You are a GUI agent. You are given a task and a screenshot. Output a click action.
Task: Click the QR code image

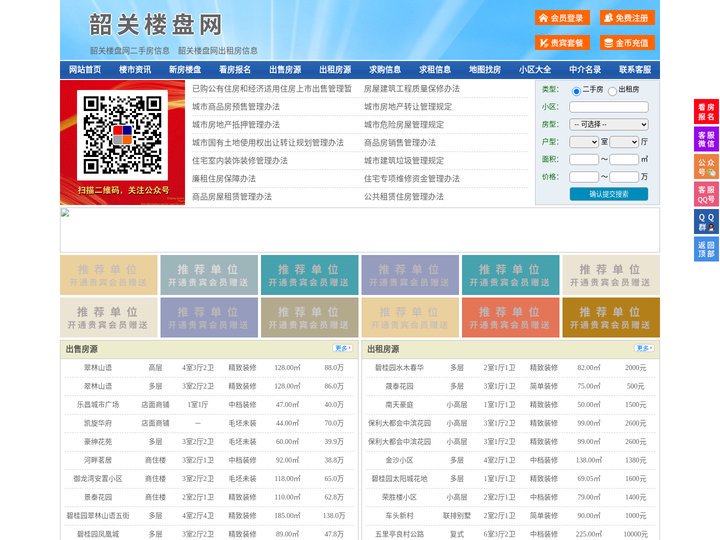coord(122,135)
